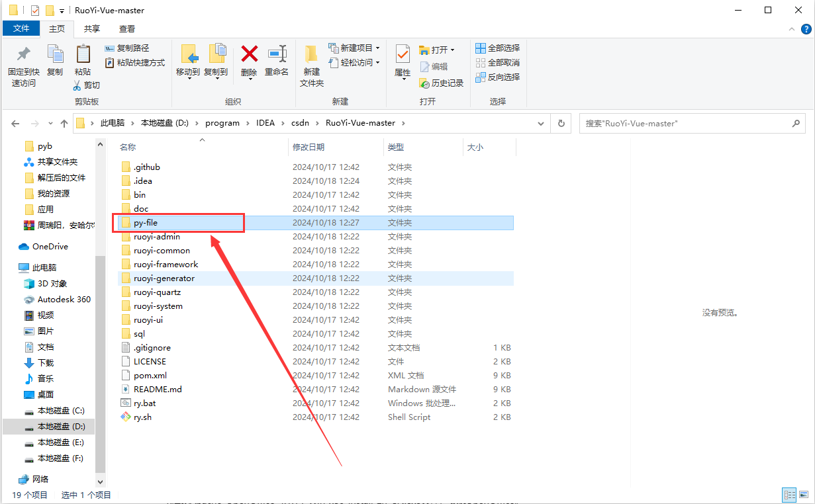Select the sql folder
The height and width of the screenshot is (504, 815).
click(x=139, y=334)
